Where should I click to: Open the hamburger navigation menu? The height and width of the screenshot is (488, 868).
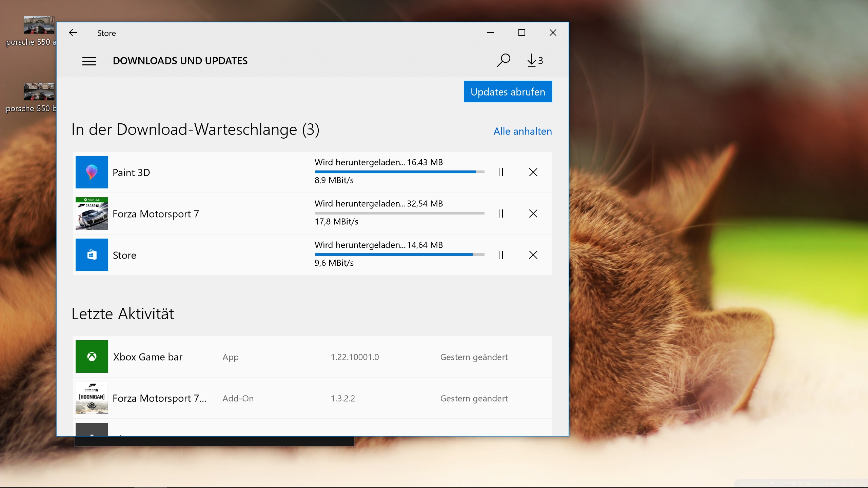(89, 61)
